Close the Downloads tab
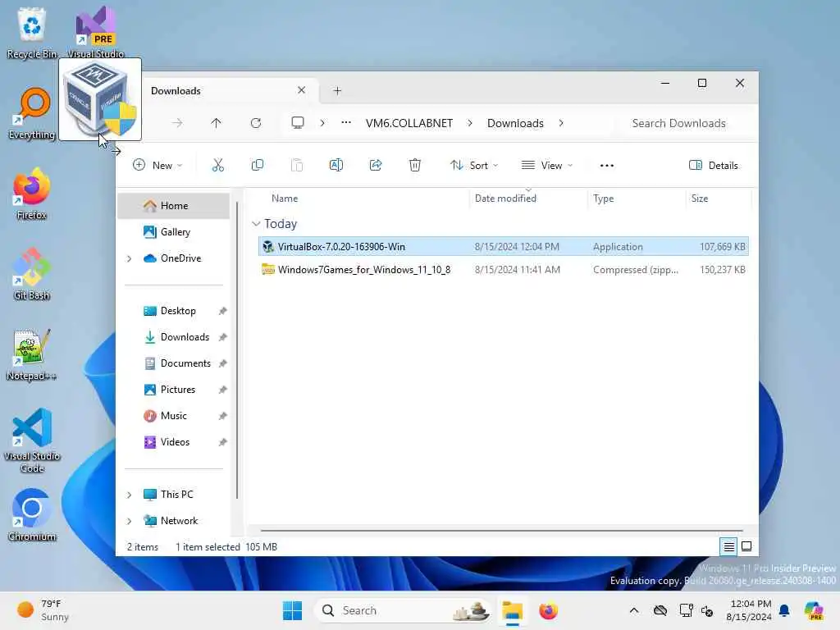The width and height of the screenshot is (840, 630). click(302, 90)
